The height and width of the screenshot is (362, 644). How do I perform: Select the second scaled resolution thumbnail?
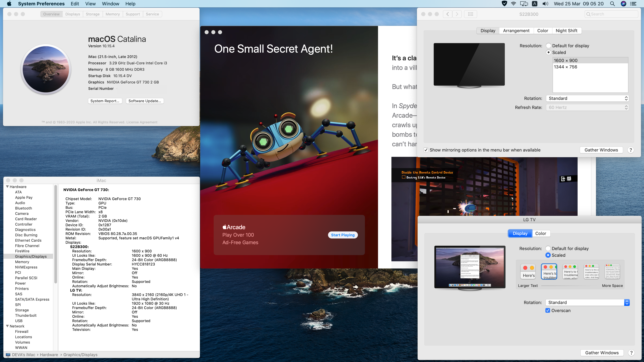click(x=549, y=271)
